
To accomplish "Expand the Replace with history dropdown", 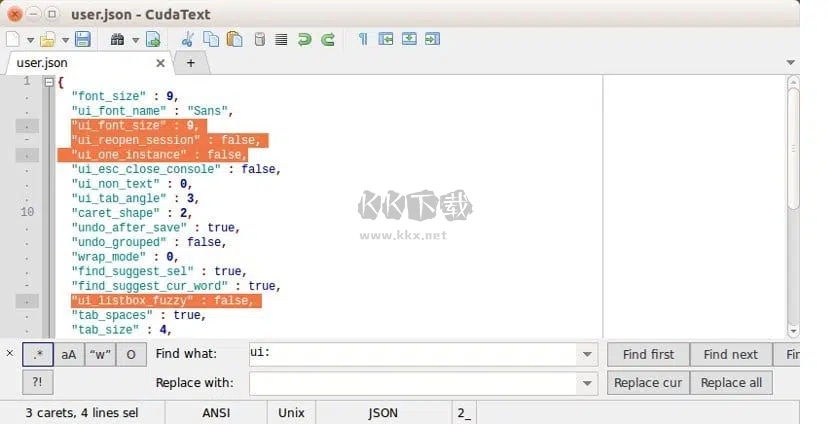I will pos(587,383).
